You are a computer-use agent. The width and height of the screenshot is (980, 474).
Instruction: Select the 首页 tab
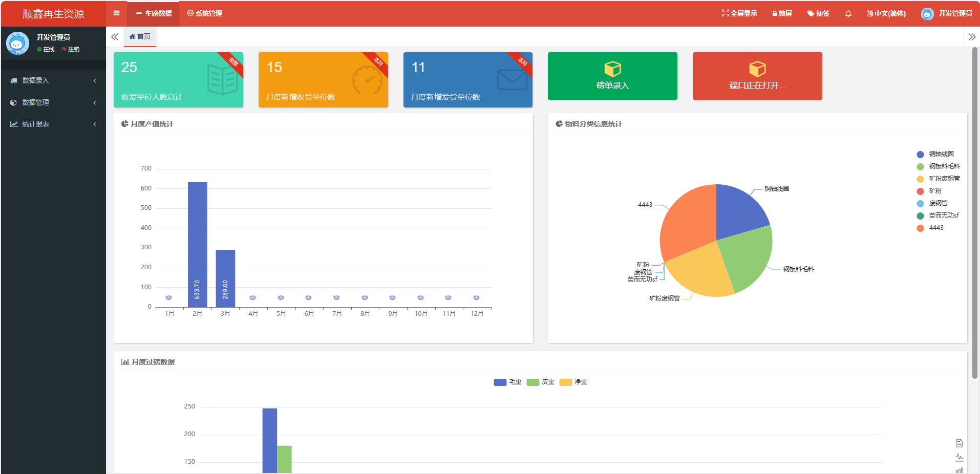[x=140, y=37]
